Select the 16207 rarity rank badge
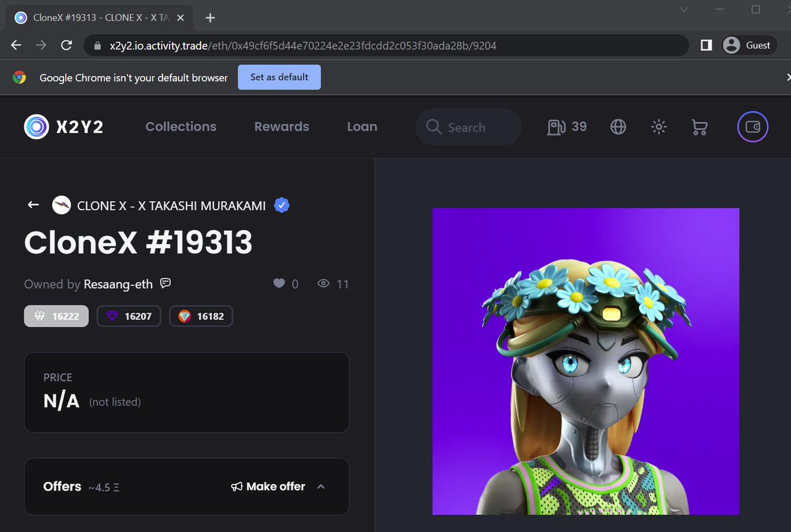This screenshot has height=532, width=791. (129, 316)
